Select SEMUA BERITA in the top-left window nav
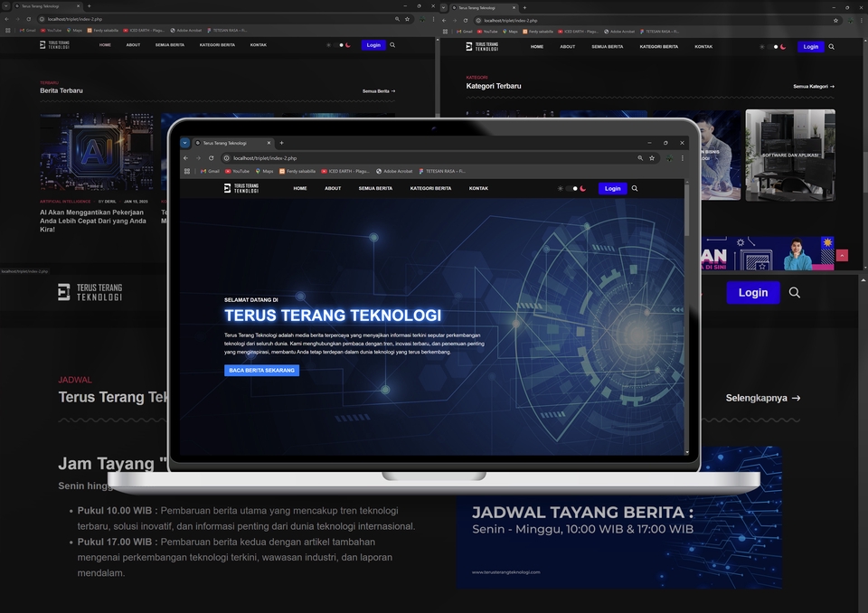Image resolution: width=868 pixels, height=613 pixels. pyautogui.click(x=170, y=45)
